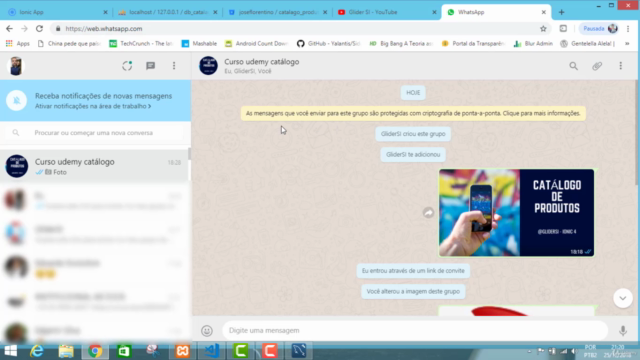
Task: Open the Blur Admin bookmark
Action: [533, 44]
